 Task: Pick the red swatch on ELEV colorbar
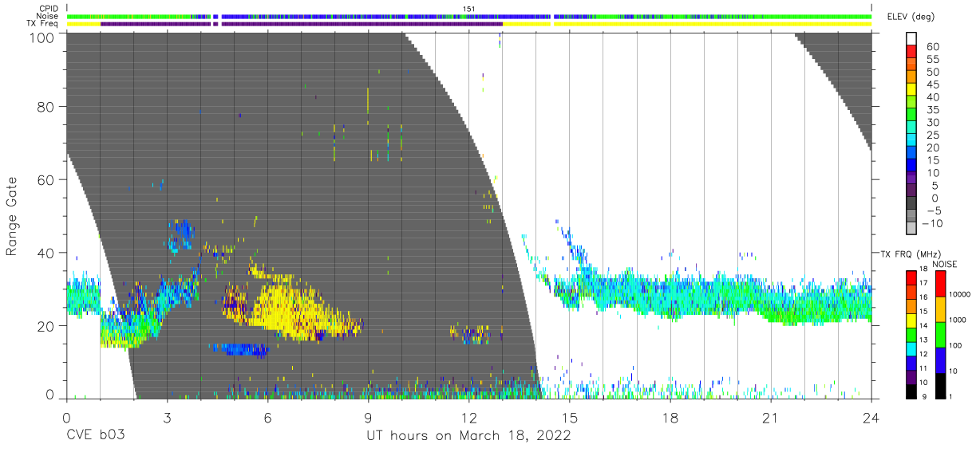click(x=911, y=53)
